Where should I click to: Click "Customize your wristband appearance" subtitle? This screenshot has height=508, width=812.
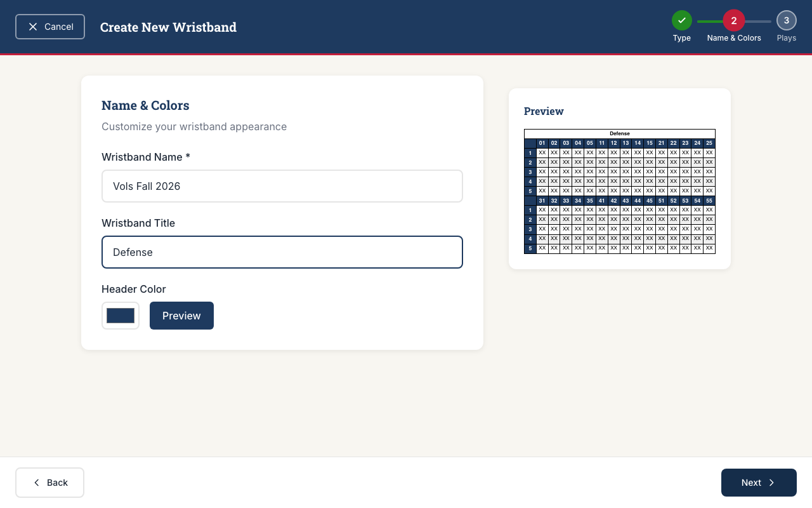click(x=194, y=126)
